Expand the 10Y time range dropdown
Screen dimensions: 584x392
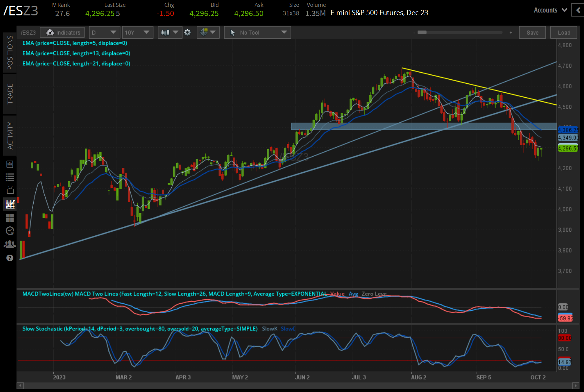coord(137,33)
